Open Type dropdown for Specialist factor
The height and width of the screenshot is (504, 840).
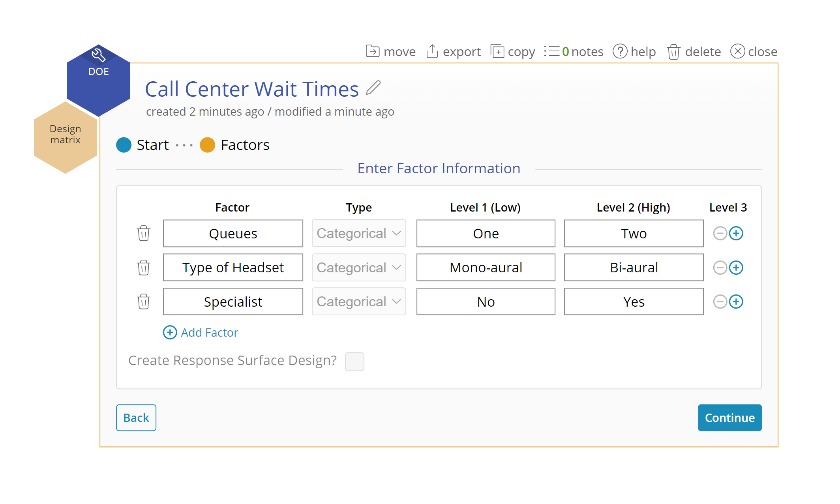point(358,302)
